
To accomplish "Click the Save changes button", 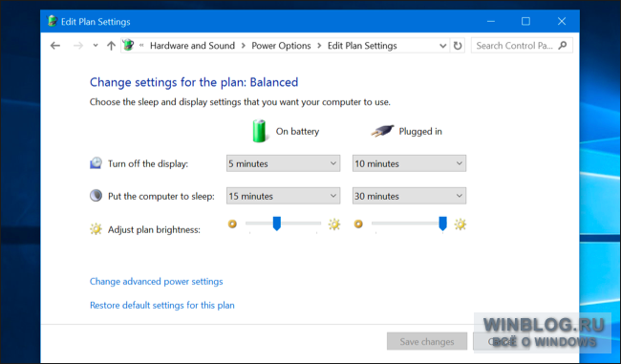I will coord(427,341).
